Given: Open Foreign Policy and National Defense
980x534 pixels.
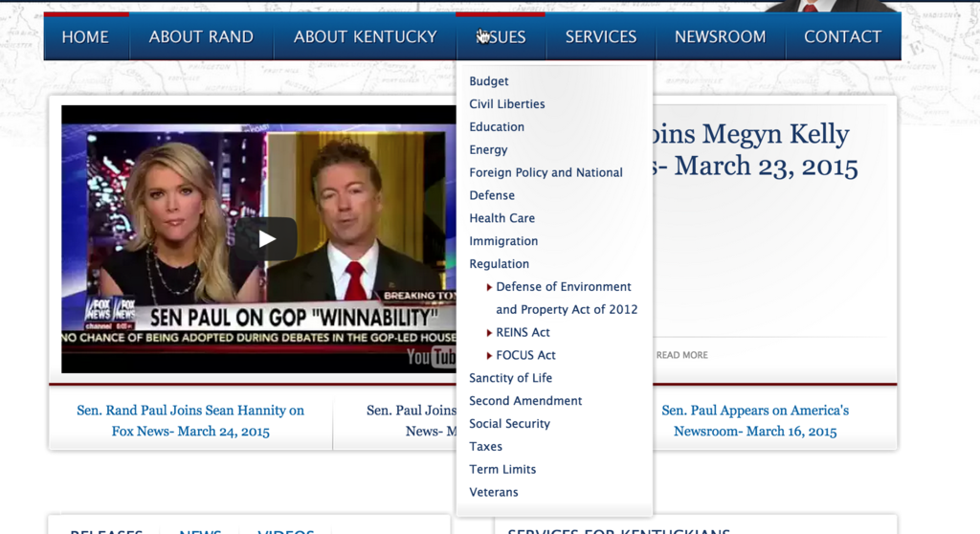Looking at the screenshot, I should pyautogui.click(x=546, y=184).
